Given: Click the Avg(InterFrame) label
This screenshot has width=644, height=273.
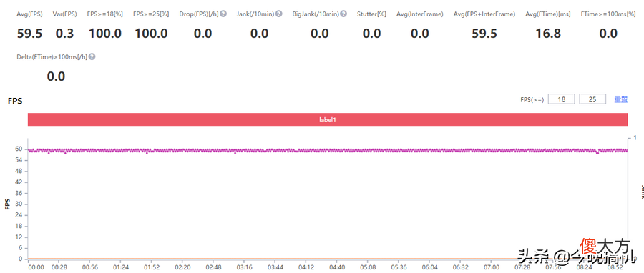Looking at the screenshot, I should [x=420, y=14].
